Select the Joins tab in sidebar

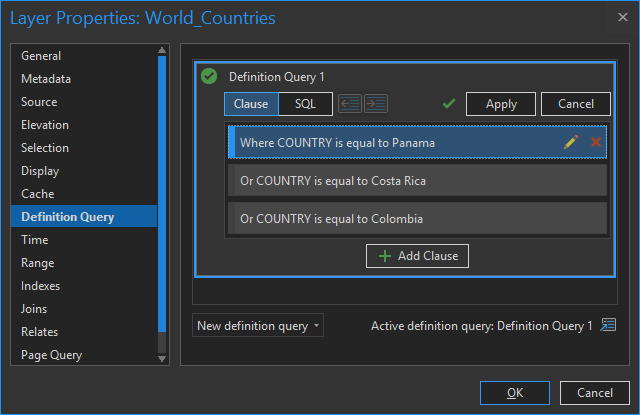tap(34, 309)
